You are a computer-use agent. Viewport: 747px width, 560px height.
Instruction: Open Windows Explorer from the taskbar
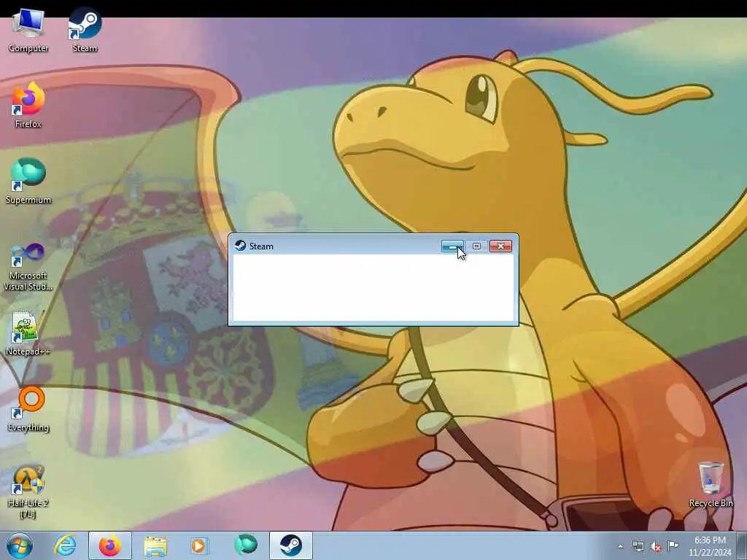[155, 545]
